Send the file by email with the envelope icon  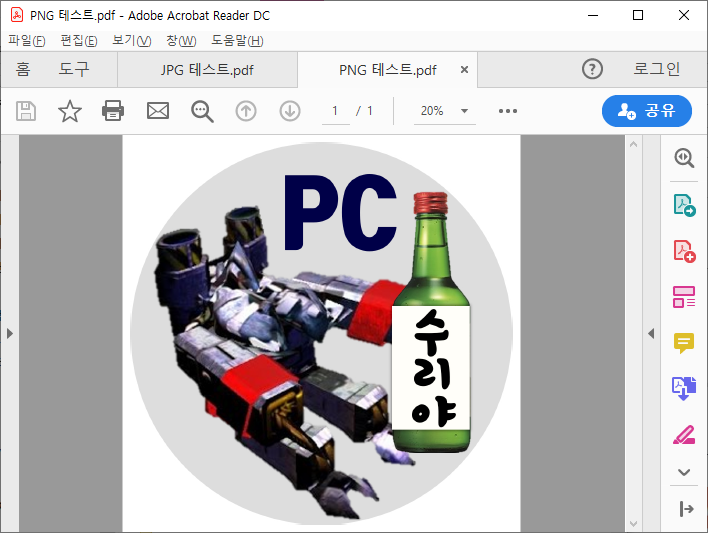[x=158, y=111]
